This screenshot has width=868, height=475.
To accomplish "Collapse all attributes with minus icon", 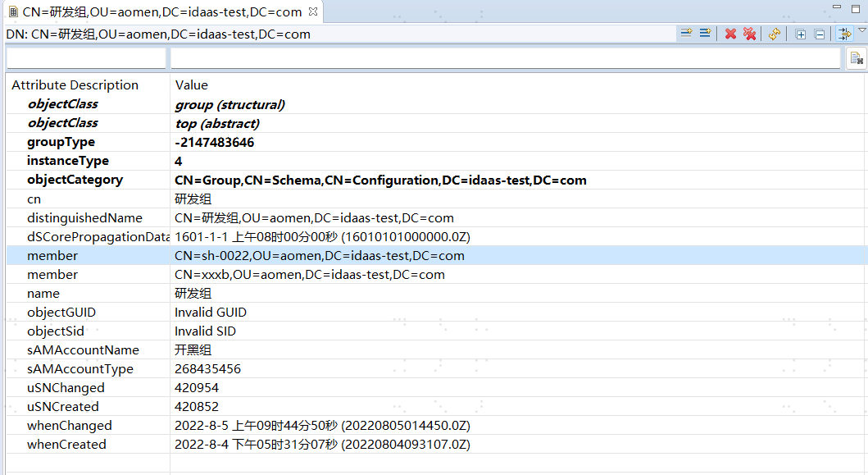I will tap(820, 34).
